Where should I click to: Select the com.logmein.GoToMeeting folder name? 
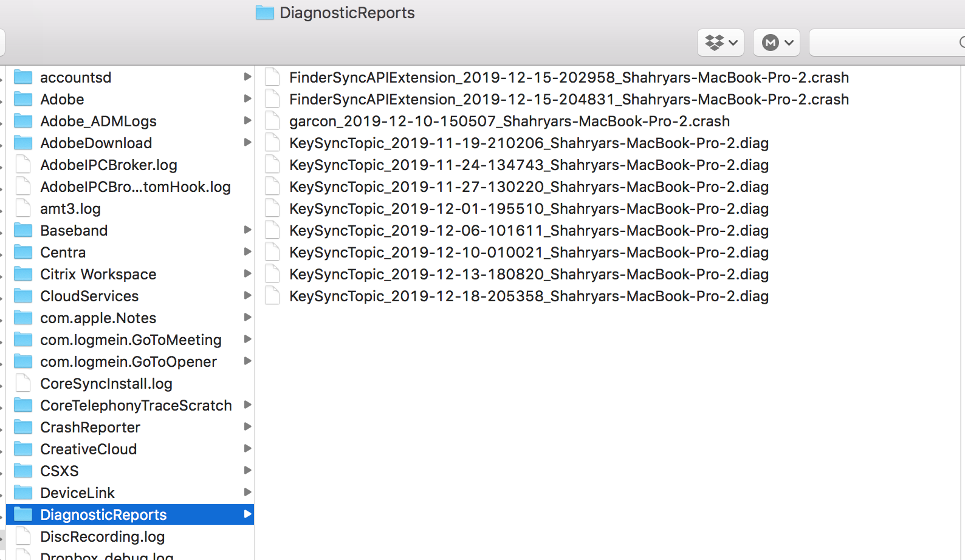click(x=131, y=340)
